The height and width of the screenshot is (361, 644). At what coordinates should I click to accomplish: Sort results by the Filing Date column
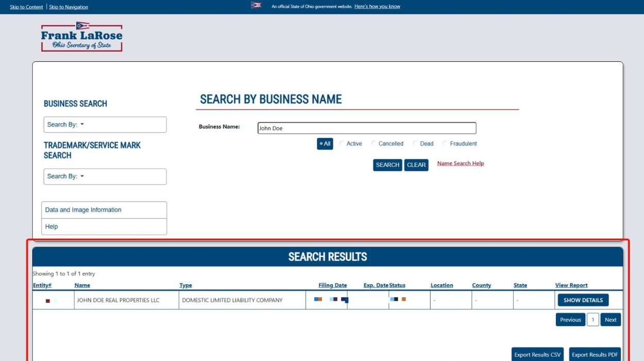tap(332, 285)
